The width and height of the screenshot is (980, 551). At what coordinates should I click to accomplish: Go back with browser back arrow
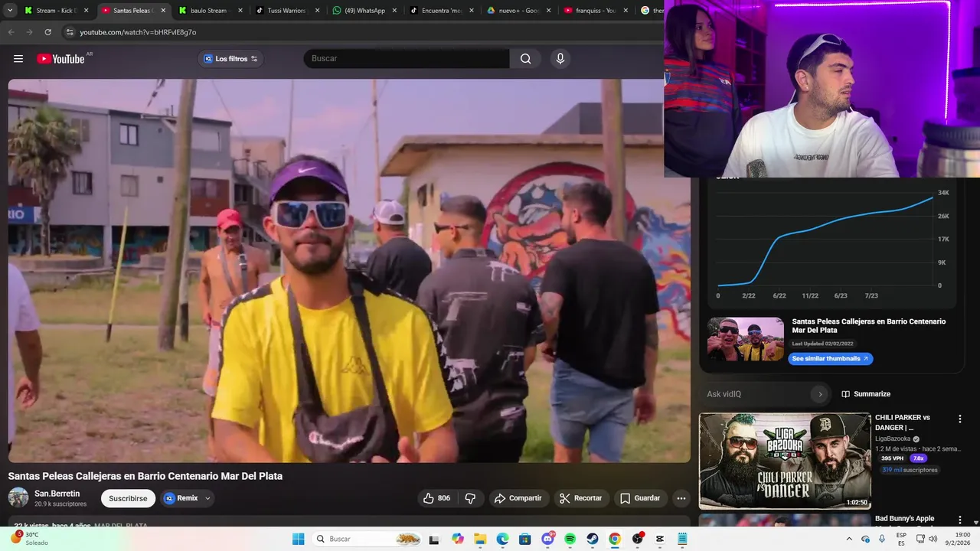[11, 32]
